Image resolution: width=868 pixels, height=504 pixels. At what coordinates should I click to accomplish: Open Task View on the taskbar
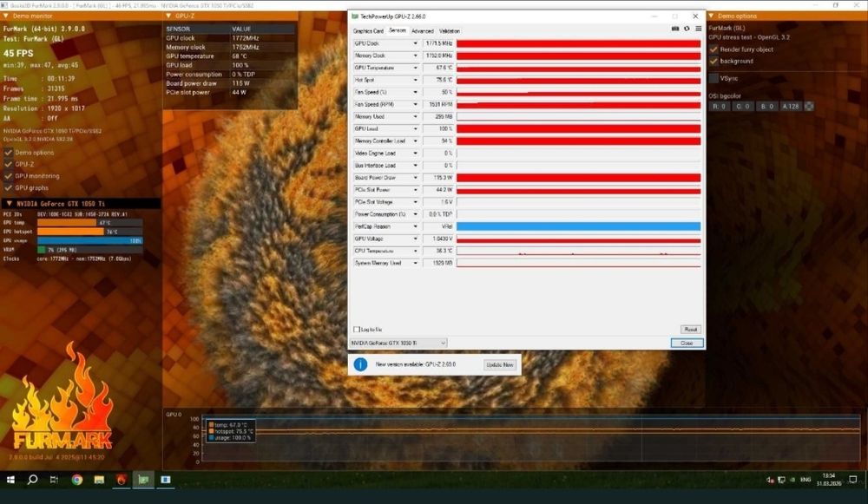pyautogui.click(x=54, y=480)
